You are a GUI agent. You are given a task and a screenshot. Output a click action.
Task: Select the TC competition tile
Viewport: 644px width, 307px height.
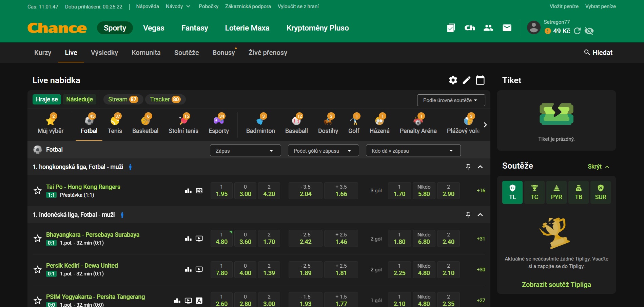pos(534,192)
